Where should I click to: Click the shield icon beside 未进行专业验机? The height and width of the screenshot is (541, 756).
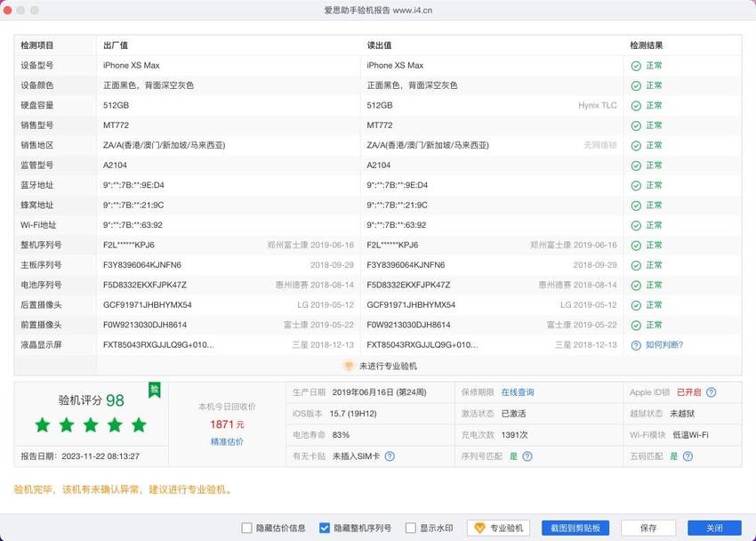click(349, 366)
